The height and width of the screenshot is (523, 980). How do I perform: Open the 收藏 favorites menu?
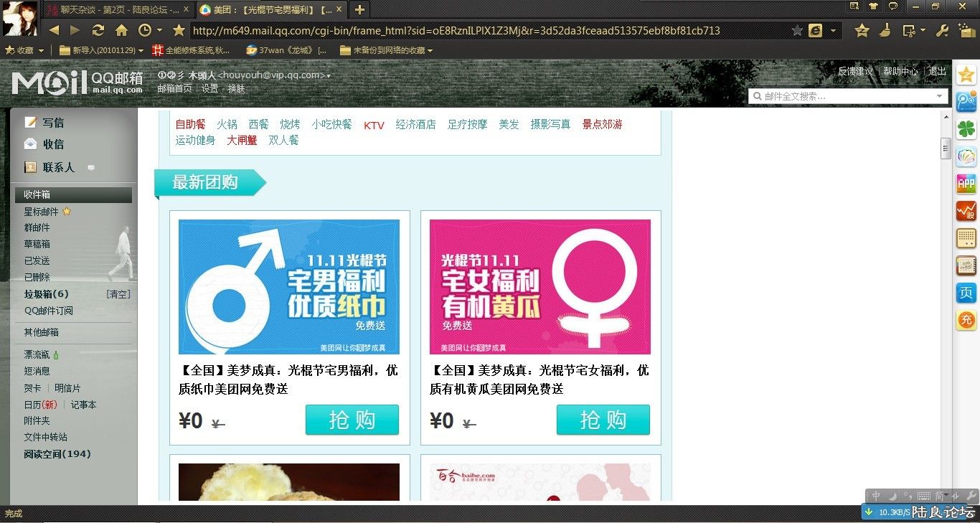[x=25, y=51]
